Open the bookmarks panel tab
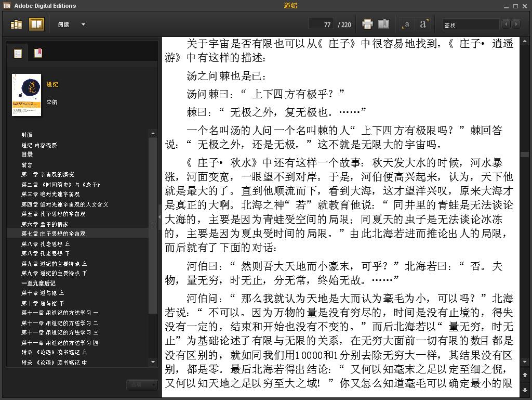Screen dimensions: 532x400 38,53
